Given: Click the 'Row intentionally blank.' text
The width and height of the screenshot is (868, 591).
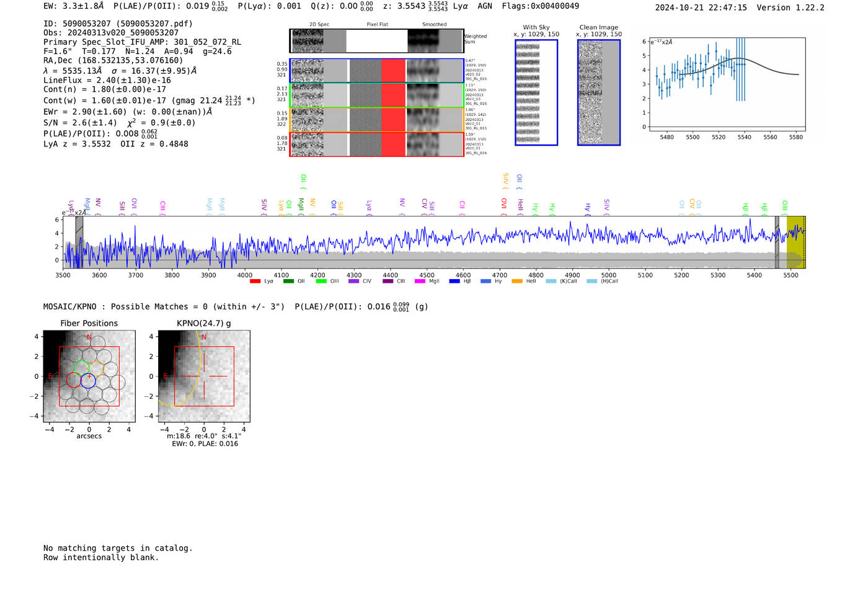Looking at the screenshot, I should [101, 558].
